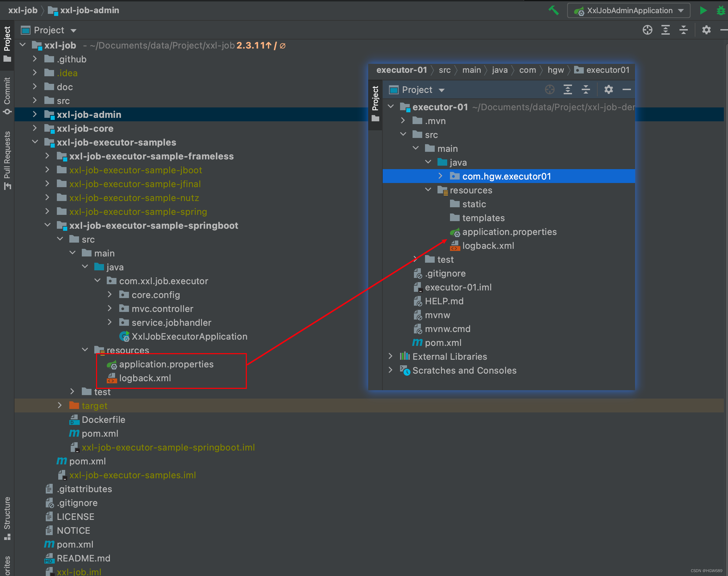Open the main Project panel settings gear

coord(706,30)
